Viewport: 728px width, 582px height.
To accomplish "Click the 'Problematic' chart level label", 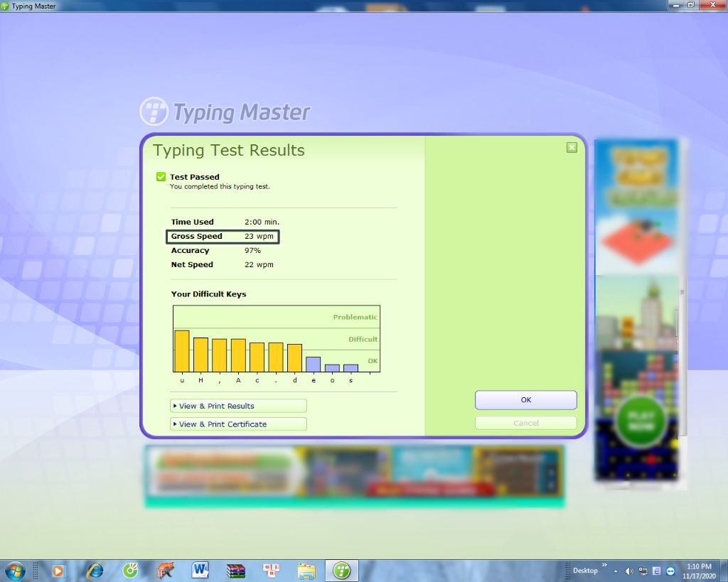I will point(355,317).
